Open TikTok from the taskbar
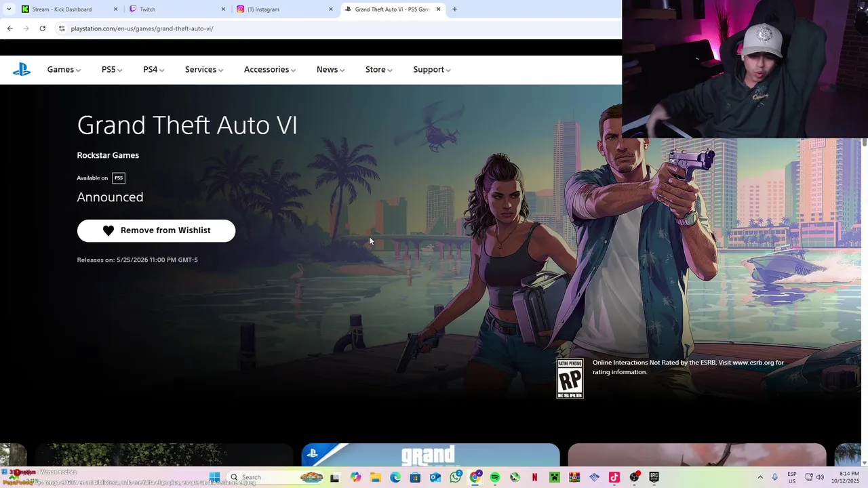 point(614,477)
